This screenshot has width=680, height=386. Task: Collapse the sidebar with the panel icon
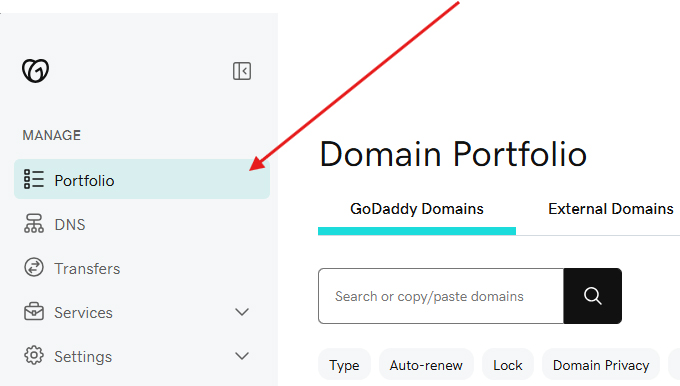tap(242, 71)
